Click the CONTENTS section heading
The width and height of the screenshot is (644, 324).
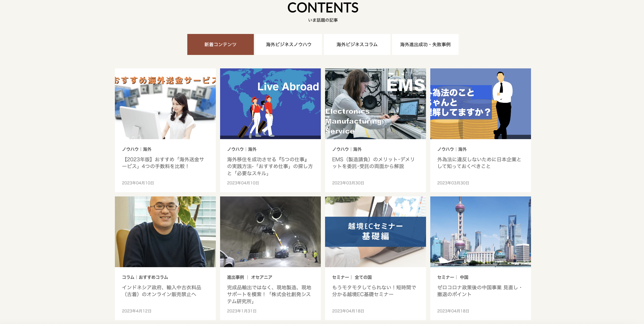(323, 8)
